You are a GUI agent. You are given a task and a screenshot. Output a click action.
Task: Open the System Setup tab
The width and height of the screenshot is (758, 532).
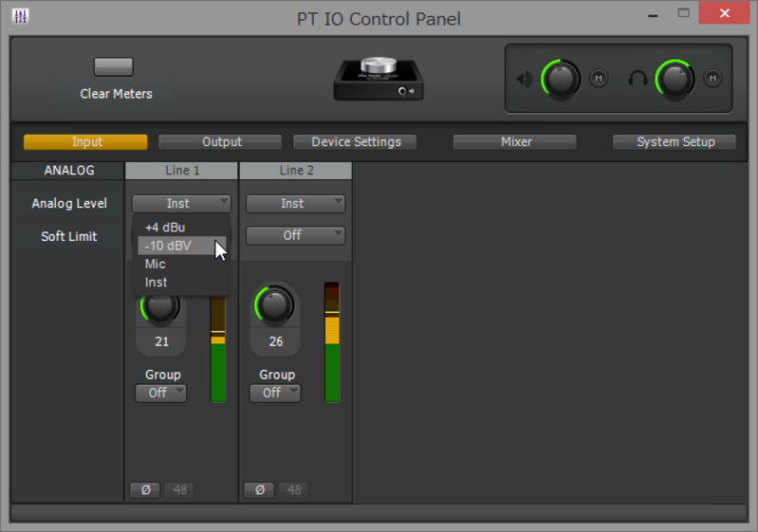click(x=675, y=142)
